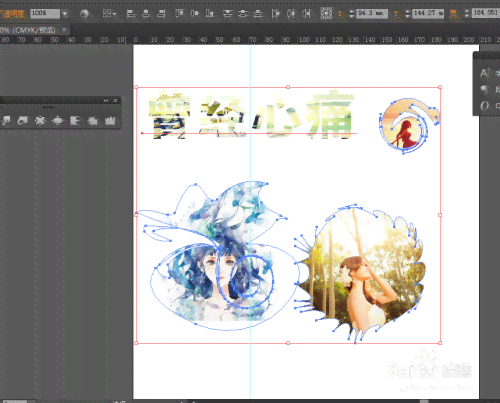Open the OpenType panel icon

tap(485, 106)
